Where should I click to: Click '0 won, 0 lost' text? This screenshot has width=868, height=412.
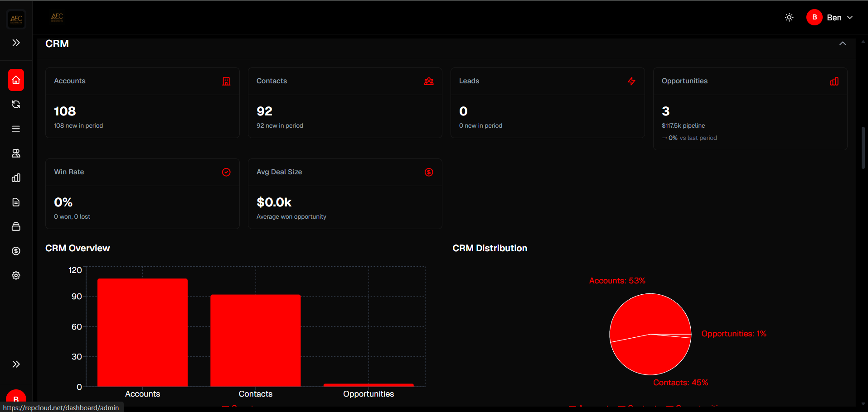click(x=72, y=217)
